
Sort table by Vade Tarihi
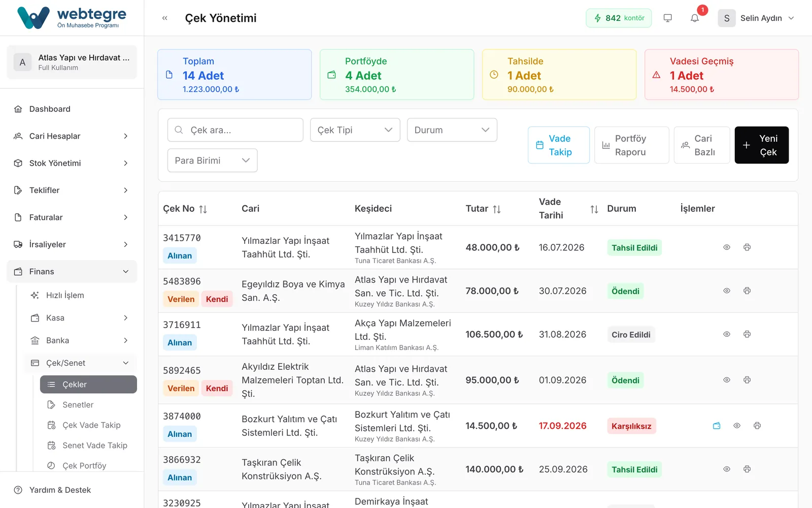tap(594, 209)
